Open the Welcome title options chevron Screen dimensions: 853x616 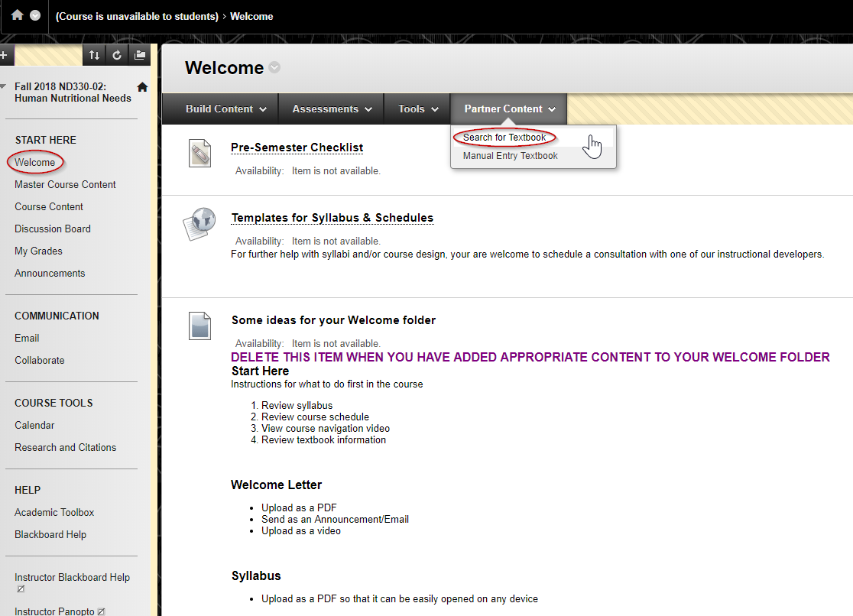[x=274, y=68]
